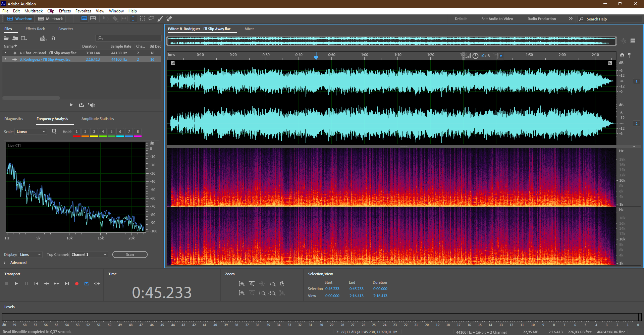Open File folder icon in Files panel

point(6,38)
